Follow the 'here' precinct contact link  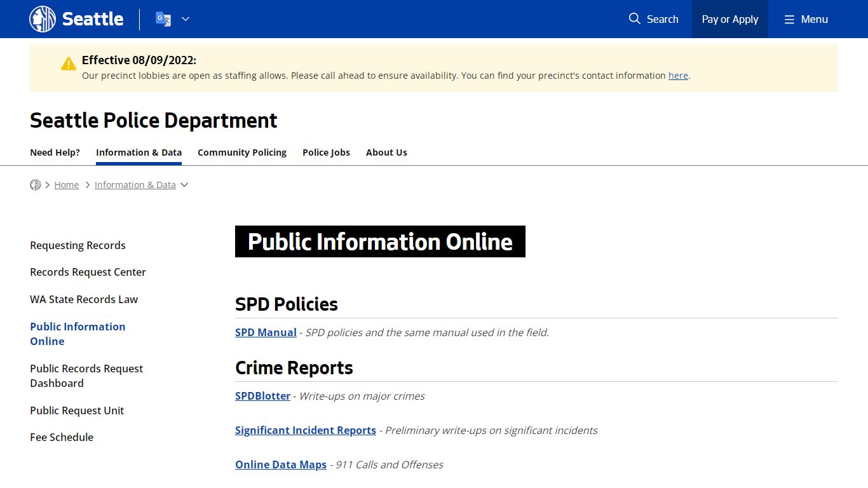pyautogui.click(x=678, y=75)
